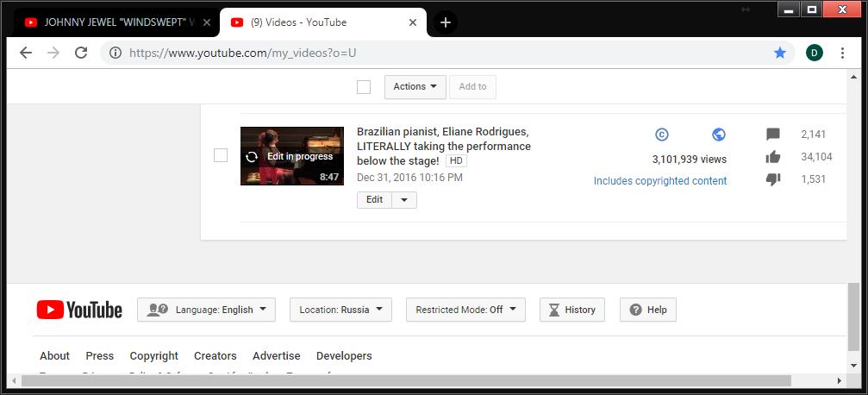The width and height of the screenshot is (868, 395).
Task: Close the Videos - YouTube tab
Action: tap(413, 22)
